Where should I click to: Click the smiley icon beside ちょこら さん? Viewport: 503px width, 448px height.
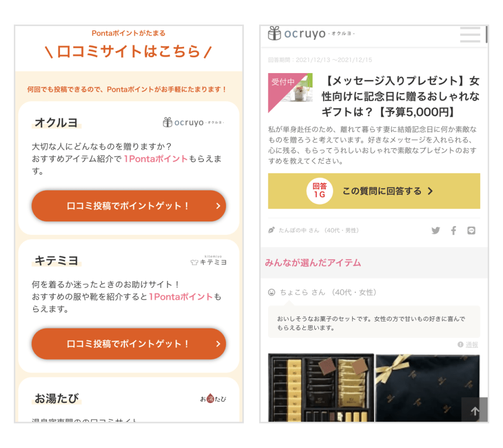point(272,292)
